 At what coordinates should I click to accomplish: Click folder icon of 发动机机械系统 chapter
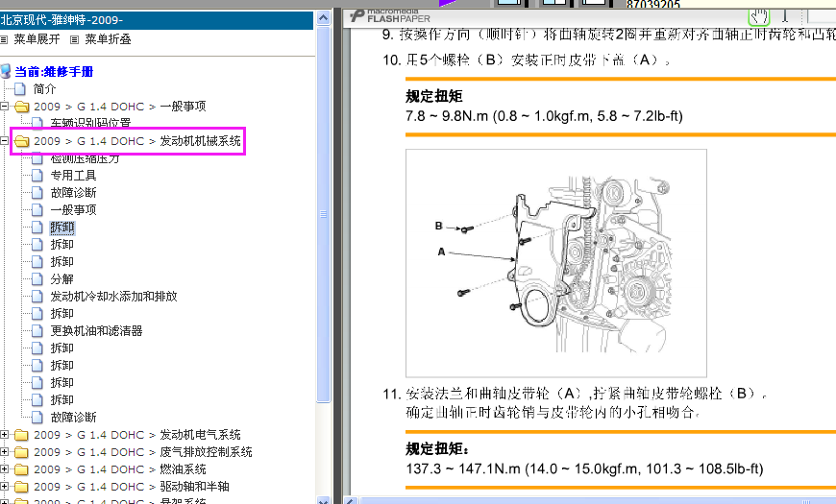(x=21, y=141)
